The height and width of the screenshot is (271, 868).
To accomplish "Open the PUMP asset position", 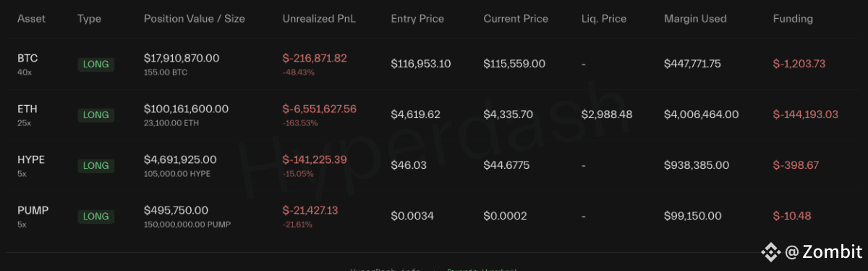I will tap(434, 216).
